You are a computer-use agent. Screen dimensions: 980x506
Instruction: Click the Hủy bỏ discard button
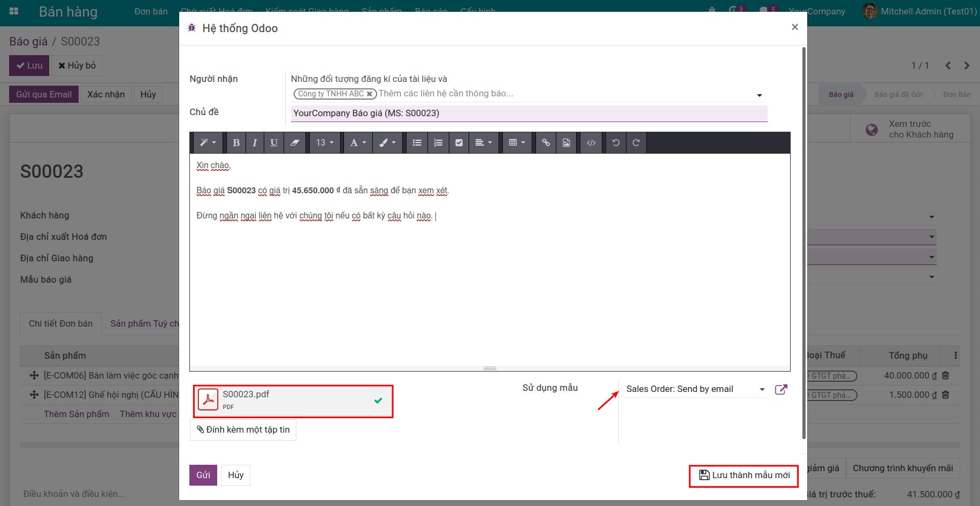[x=77, y=65]
